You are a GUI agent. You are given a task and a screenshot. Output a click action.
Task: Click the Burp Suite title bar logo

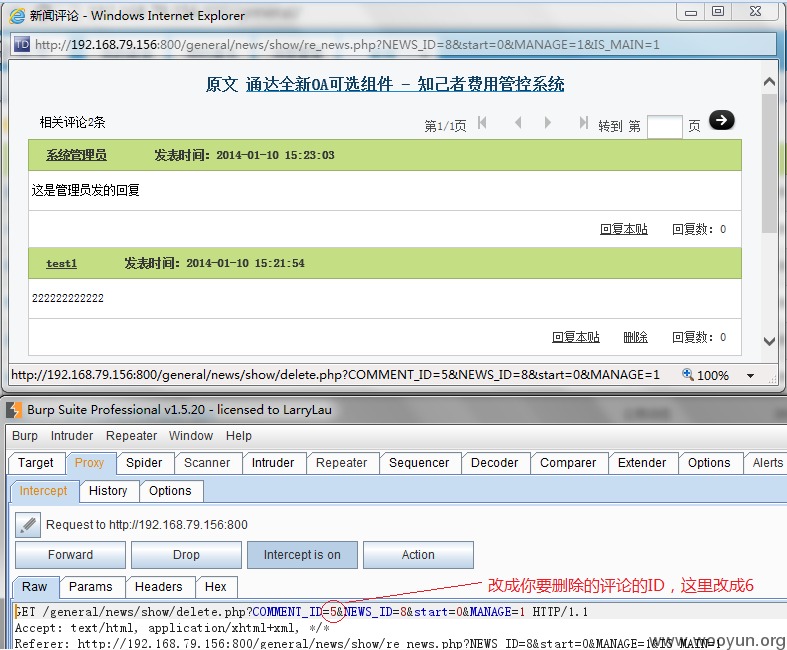coord(15,410)
